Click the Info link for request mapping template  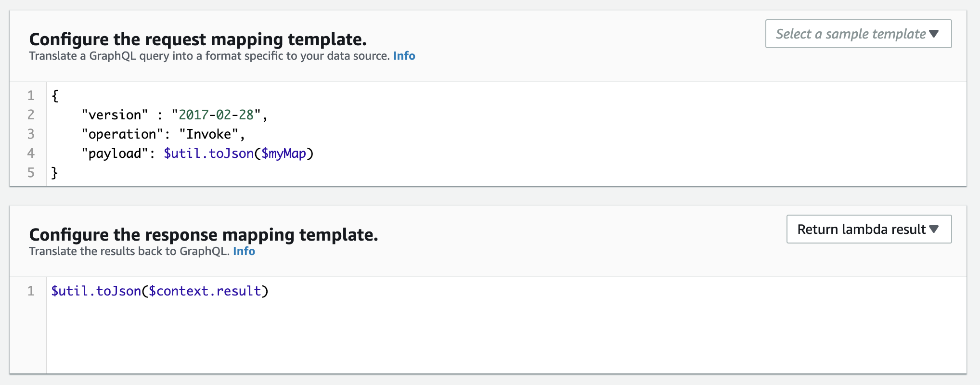click(404, 56)
